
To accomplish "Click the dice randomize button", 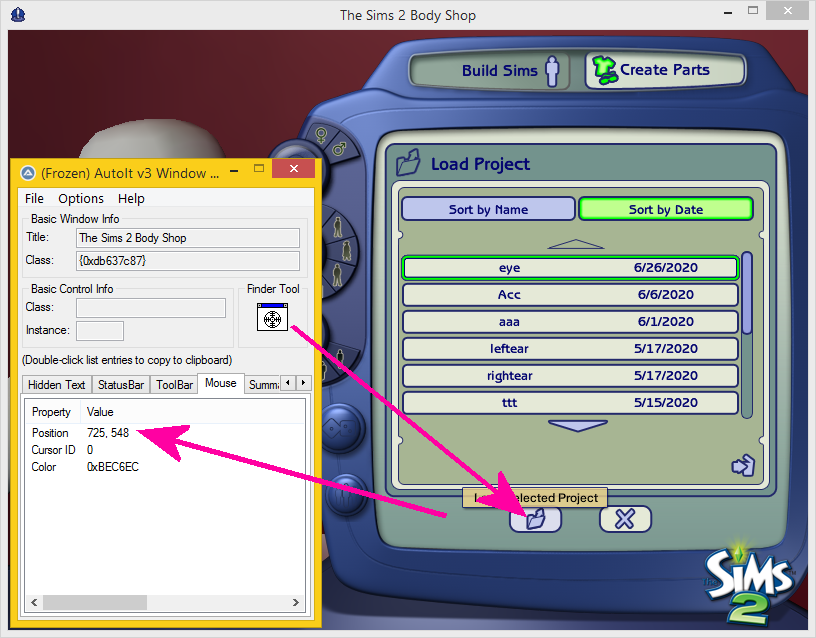I will coord(341,428).
